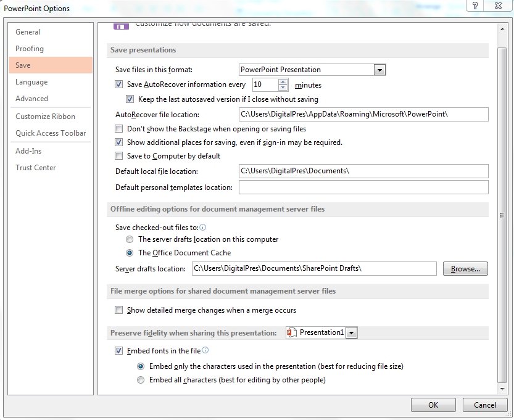Decrease AutoRecover minutes with down arrow
This screenshot has height=420, width=514.
click(283, 88)
